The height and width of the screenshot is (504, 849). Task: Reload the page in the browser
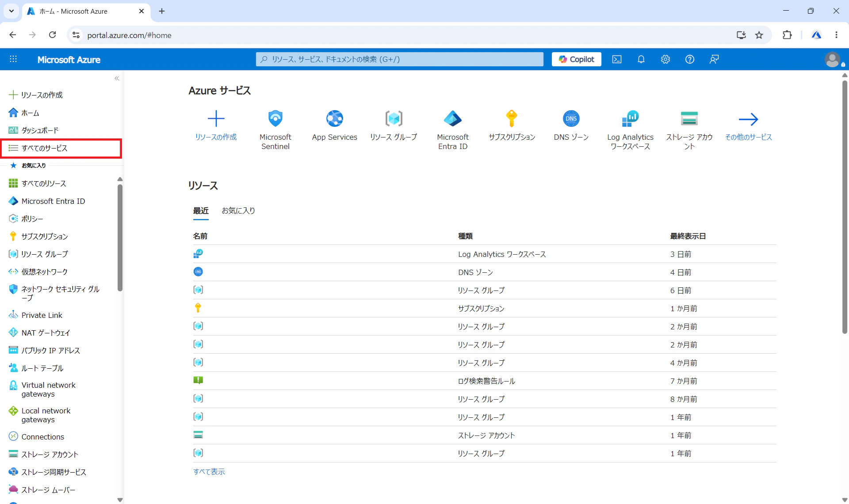[x=52, y=35]
